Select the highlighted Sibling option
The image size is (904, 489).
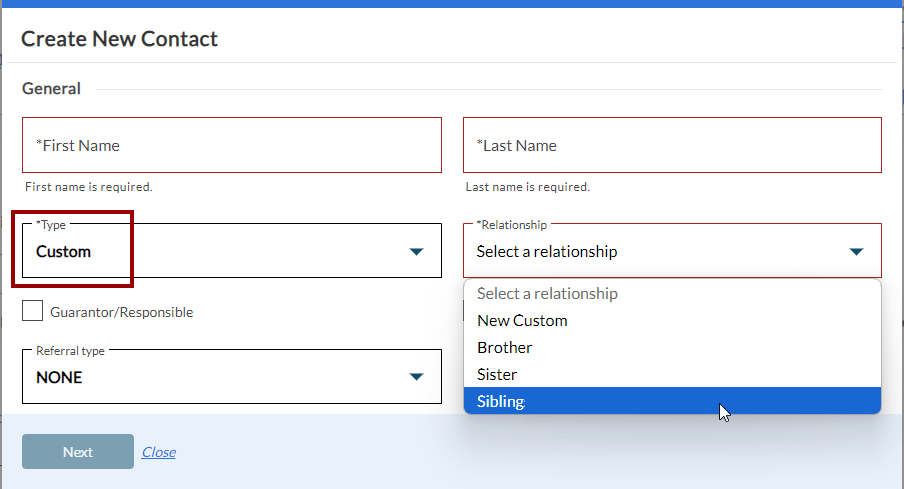click(500, 402)
